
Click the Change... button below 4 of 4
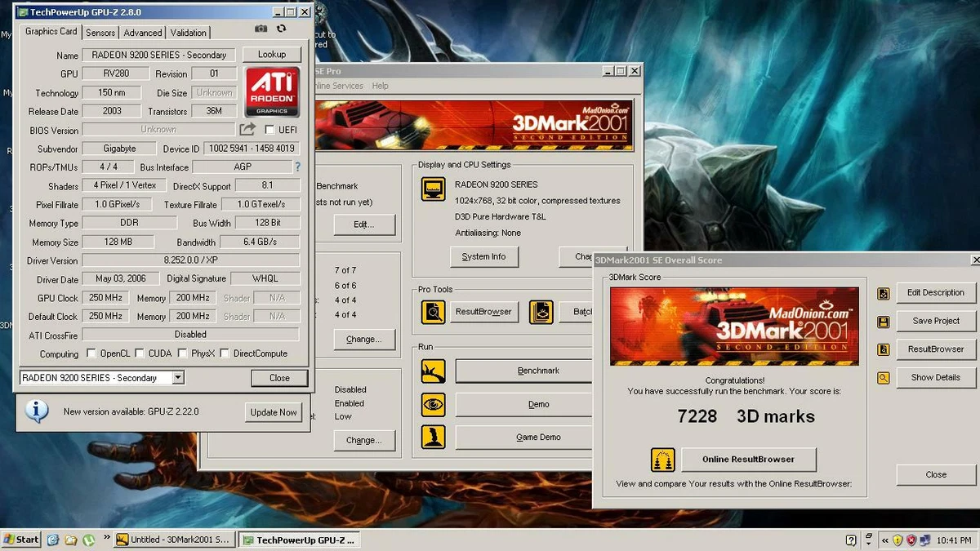click(x=363, y=339)
